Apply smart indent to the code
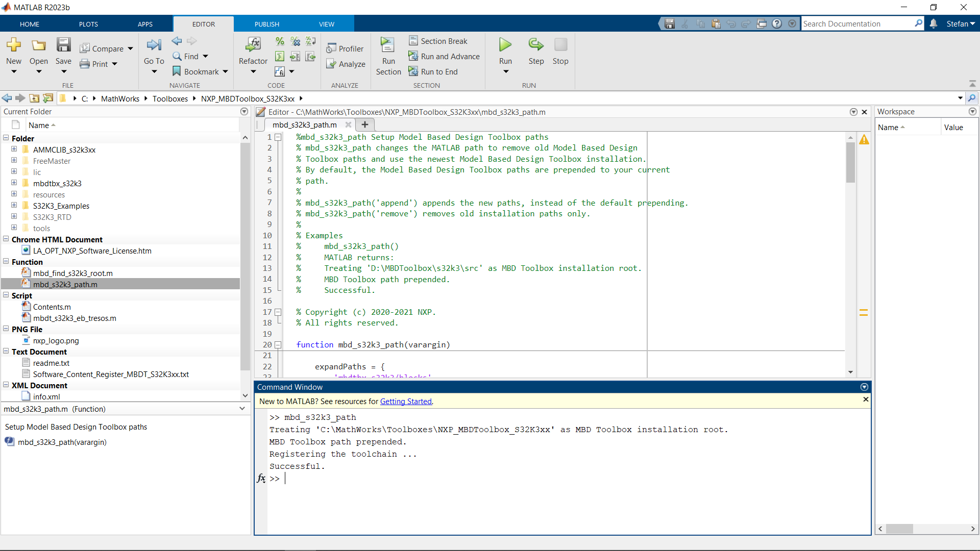The width and height of the screenshot is (980, 551). tap(280, 56)
